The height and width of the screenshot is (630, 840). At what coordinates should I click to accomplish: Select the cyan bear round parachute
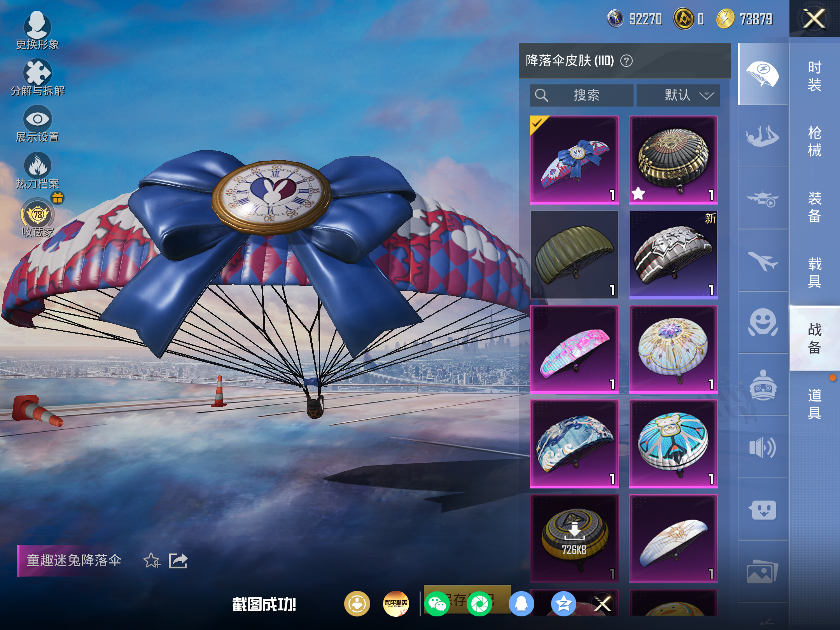[x=673, y=444]
